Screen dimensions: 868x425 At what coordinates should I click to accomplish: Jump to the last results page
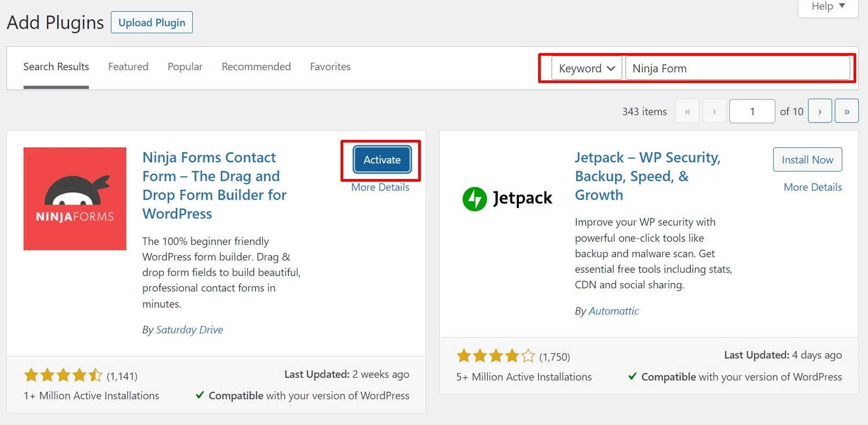[847, 111]
